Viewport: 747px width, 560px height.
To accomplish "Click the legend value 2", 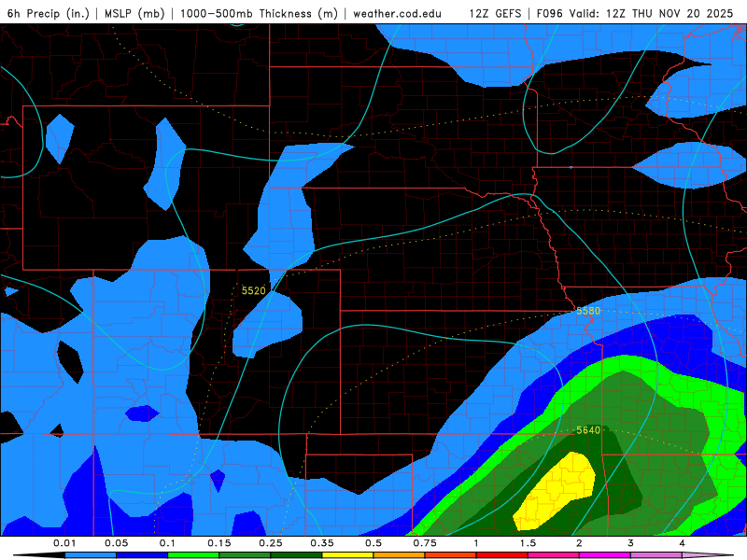I will click(579, 543).
